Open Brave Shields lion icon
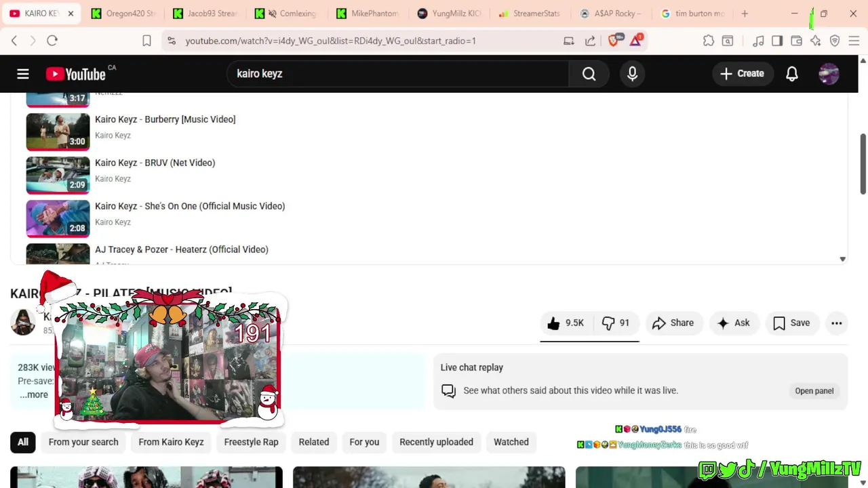Viewport: 868px width, 488px height. (x=614, y=41)
